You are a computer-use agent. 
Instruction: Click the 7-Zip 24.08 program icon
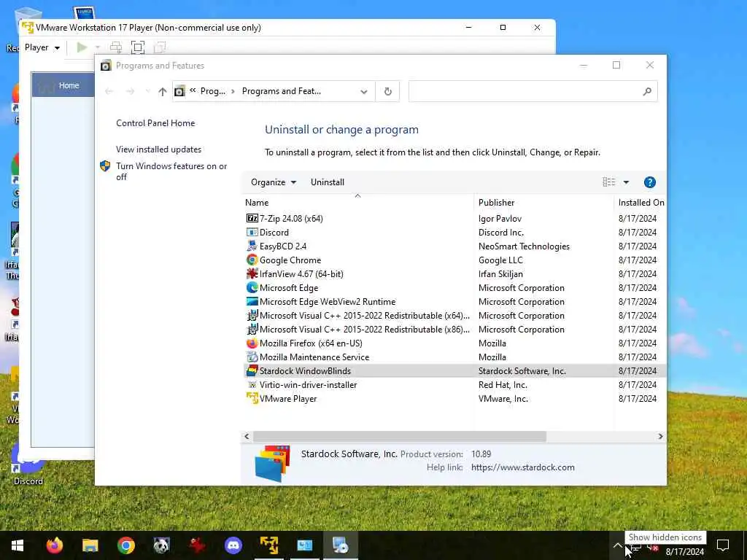click(x=252, y=218)
